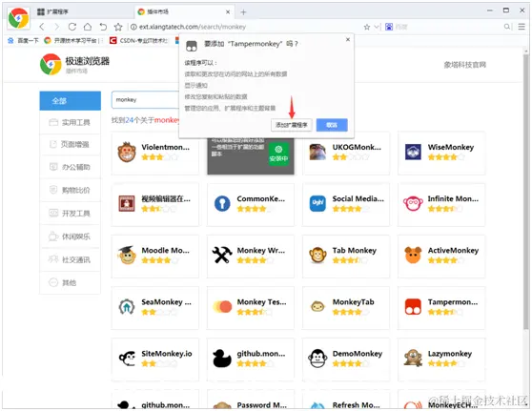Open dropdown arrow next to favorites star

[377, 27]
